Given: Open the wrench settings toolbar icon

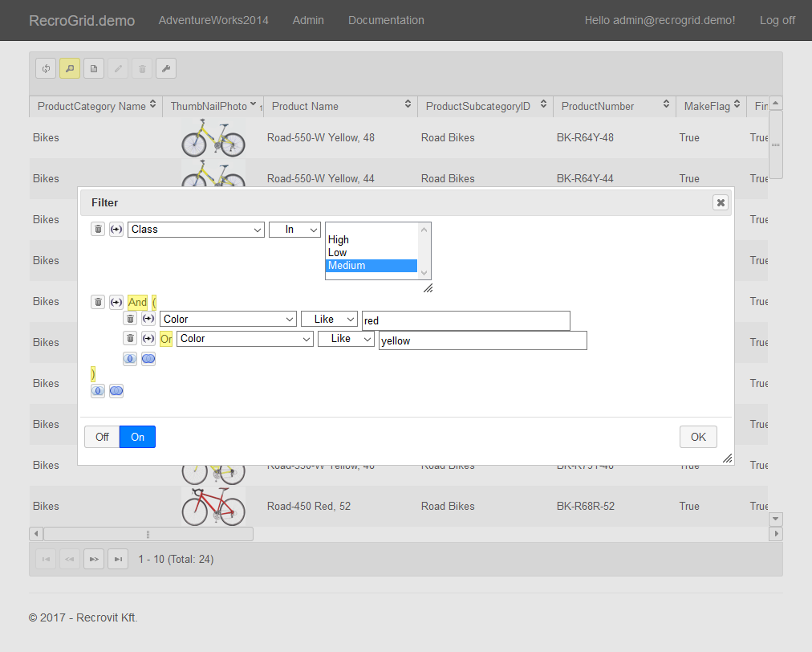Looking at the screenshot, I should [x=166, y=68].
